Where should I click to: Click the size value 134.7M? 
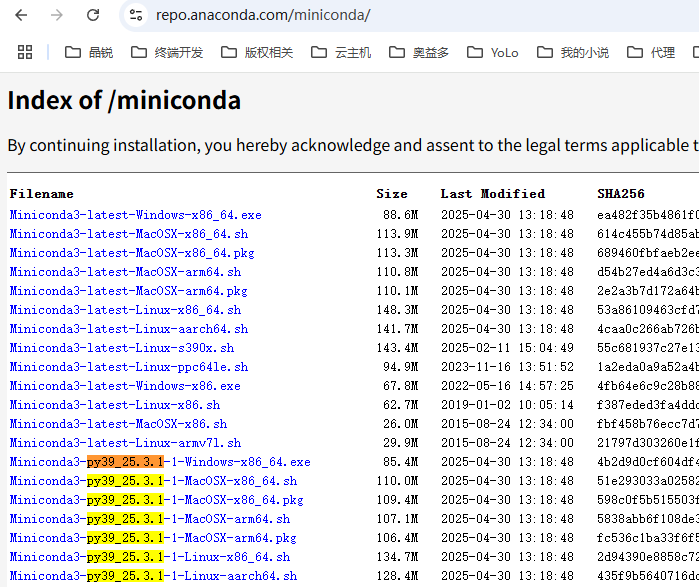[397, 557]
